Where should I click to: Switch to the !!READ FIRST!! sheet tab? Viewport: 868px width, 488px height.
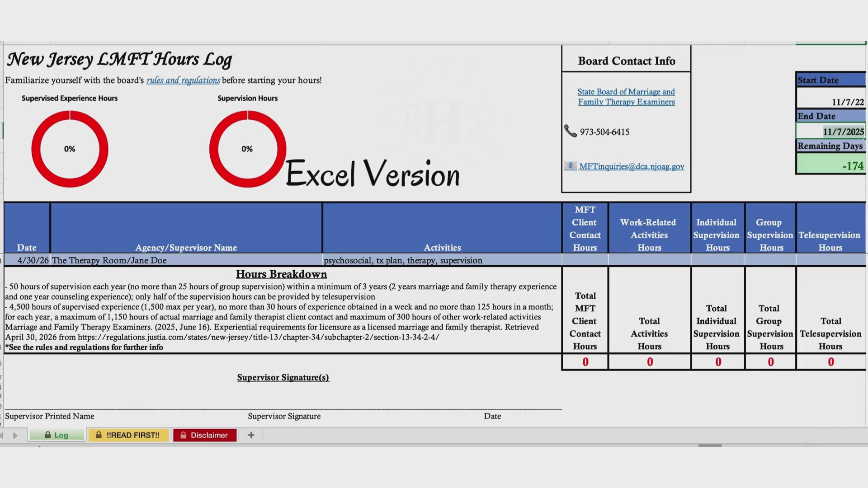click(128, 435)
